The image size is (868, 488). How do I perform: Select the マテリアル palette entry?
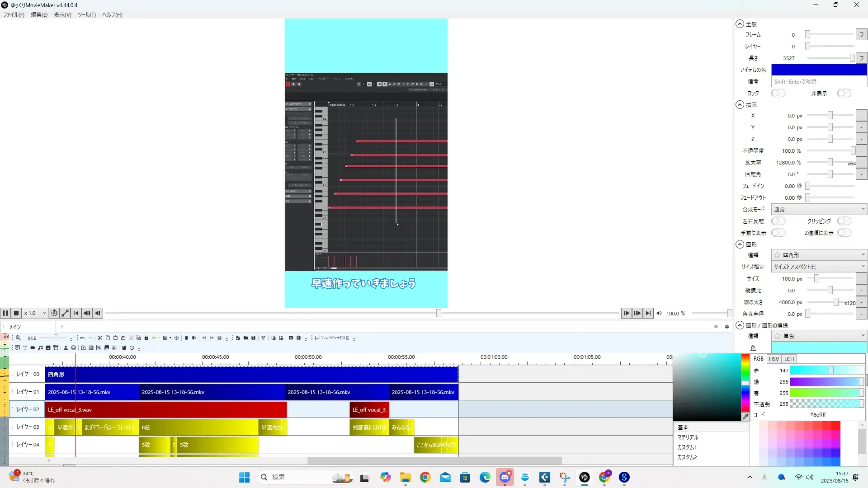point(688,437)
